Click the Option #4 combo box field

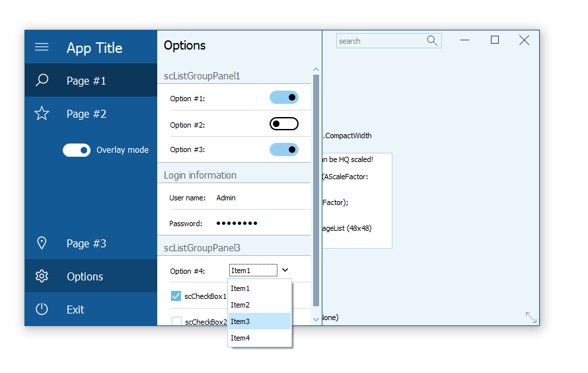coord(253,270)
